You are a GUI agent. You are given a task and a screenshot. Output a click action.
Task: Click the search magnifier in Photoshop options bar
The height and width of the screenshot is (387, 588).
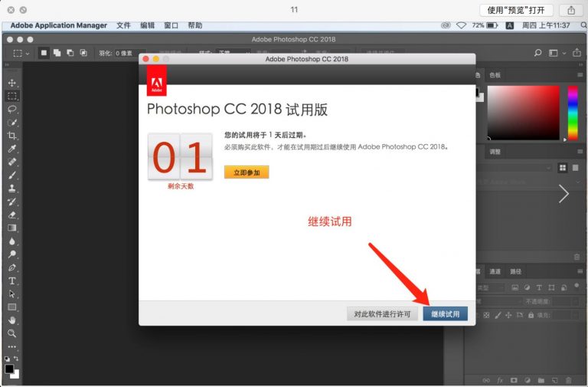tap(537, 53)
